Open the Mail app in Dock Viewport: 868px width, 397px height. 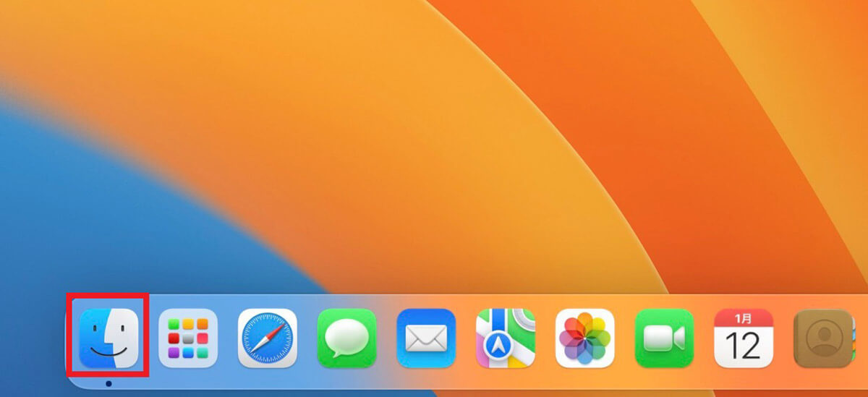click(426, 338)
